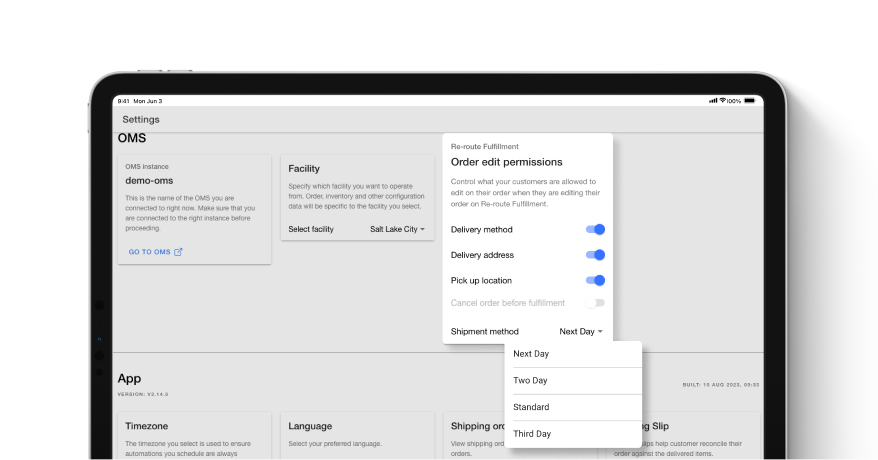Follow the GO TO OMS link text
The width and height of the screenshot is (878, 460).
click(x=150, y=252)
